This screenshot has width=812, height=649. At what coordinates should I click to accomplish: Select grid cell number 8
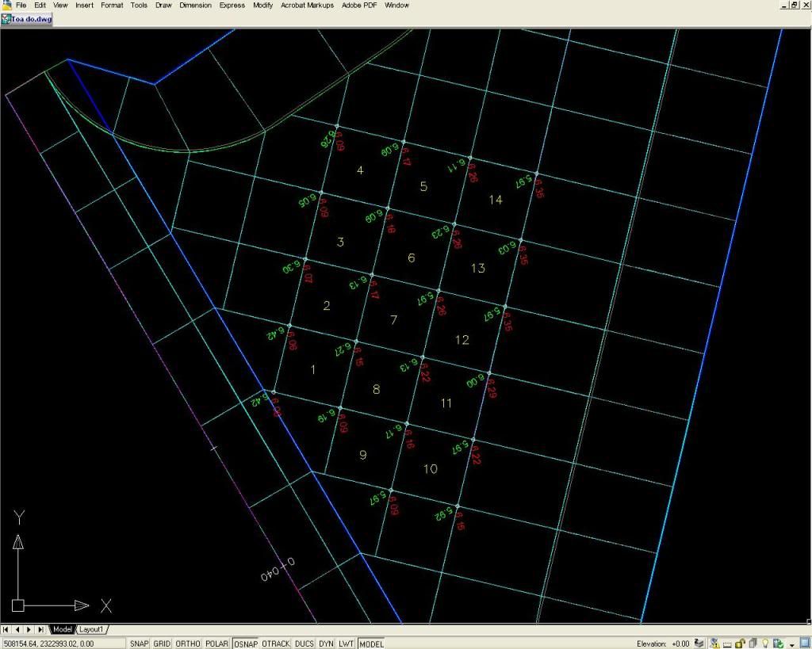[377, 389]
